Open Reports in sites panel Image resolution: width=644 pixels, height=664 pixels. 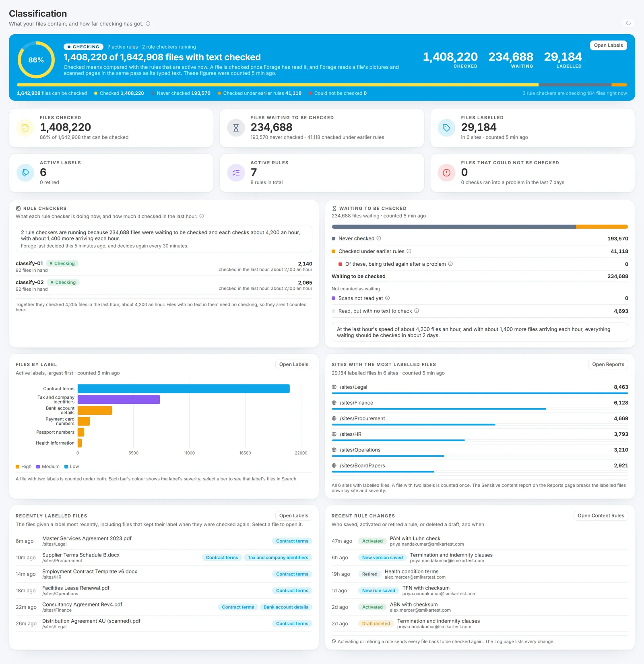coord(608,364)
